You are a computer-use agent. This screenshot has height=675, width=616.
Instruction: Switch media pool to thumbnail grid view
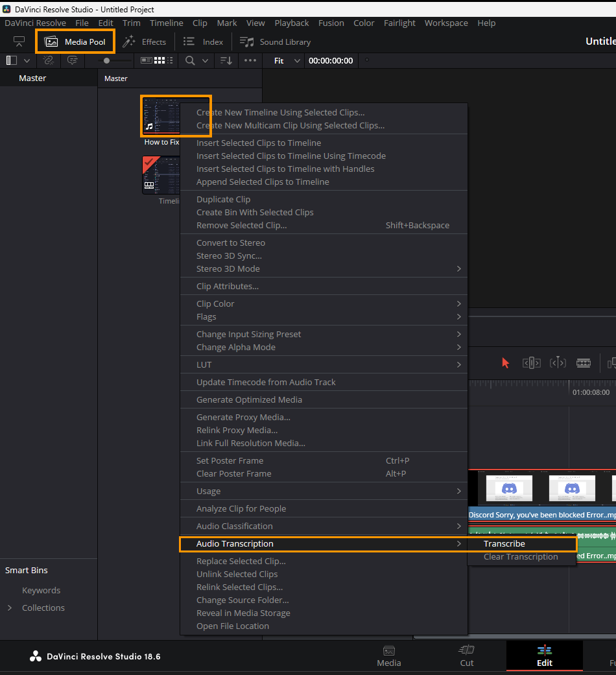coord(160,61)
